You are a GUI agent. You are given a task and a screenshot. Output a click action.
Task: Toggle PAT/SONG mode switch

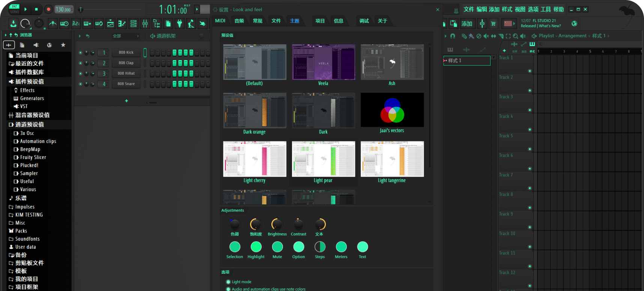(14, 9)
